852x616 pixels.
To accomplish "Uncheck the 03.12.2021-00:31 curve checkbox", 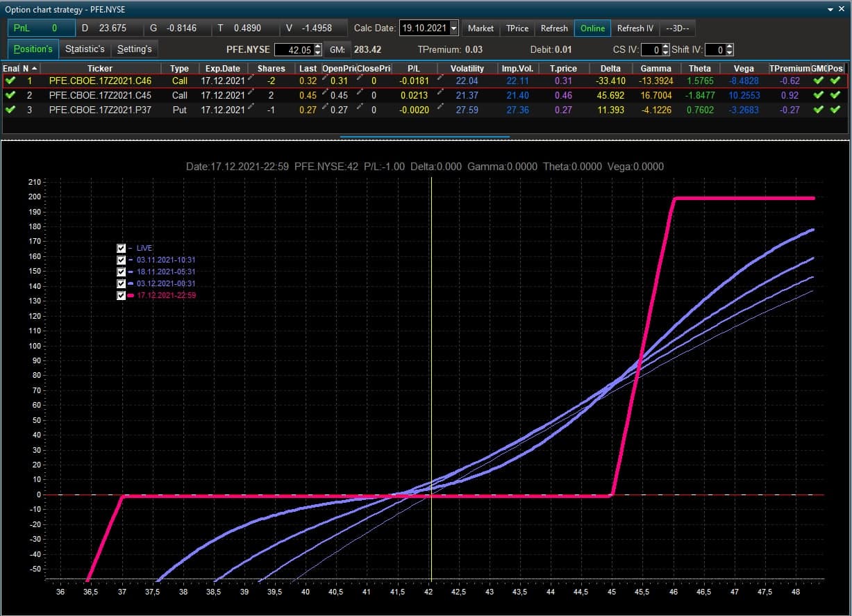I will tap(122, 283).
